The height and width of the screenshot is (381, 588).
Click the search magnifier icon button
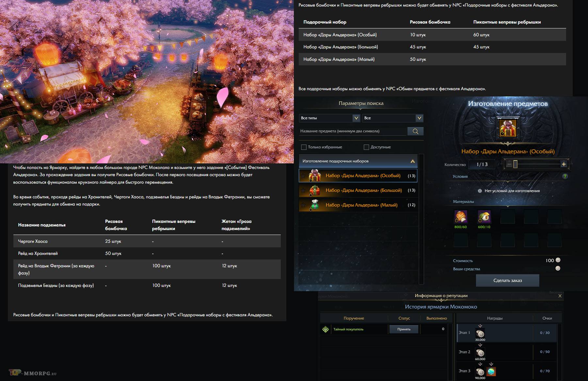(x=415, y=131)
